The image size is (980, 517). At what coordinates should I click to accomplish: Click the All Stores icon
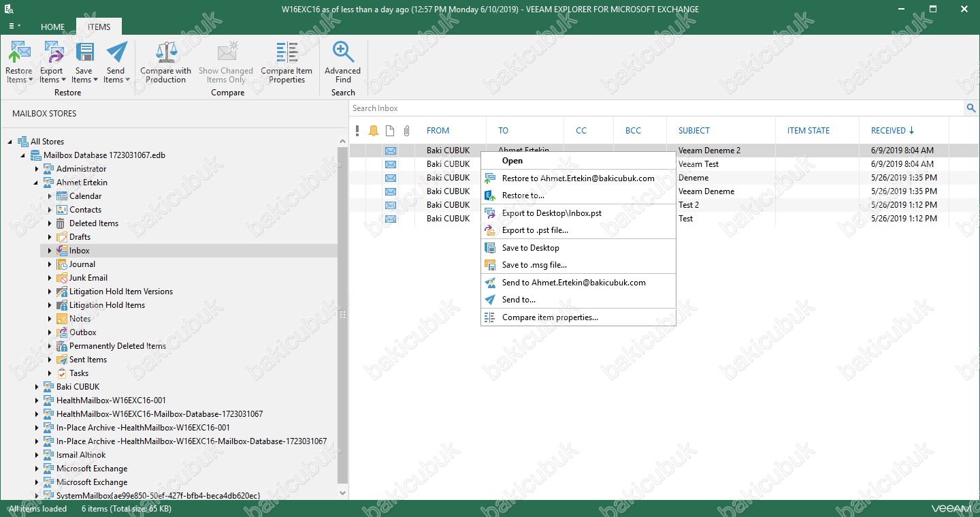click(x=22, y=142)
